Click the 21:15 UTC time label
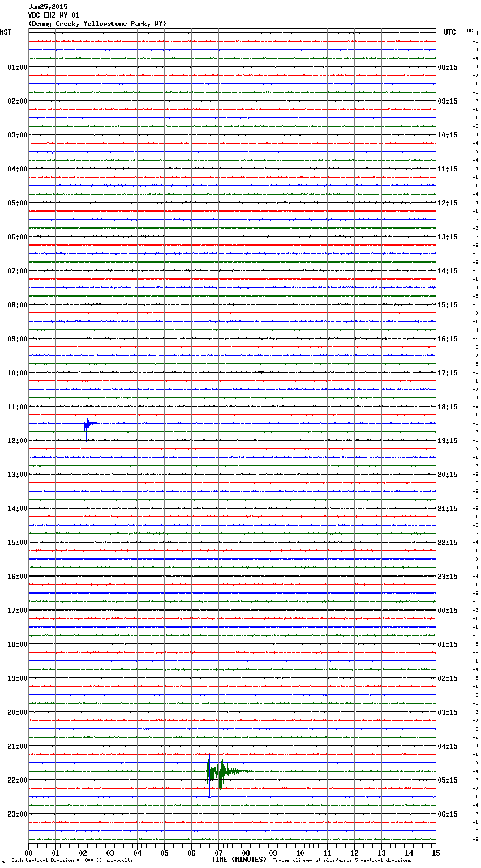This screenshot has width=481, height=868. (448, 509)
